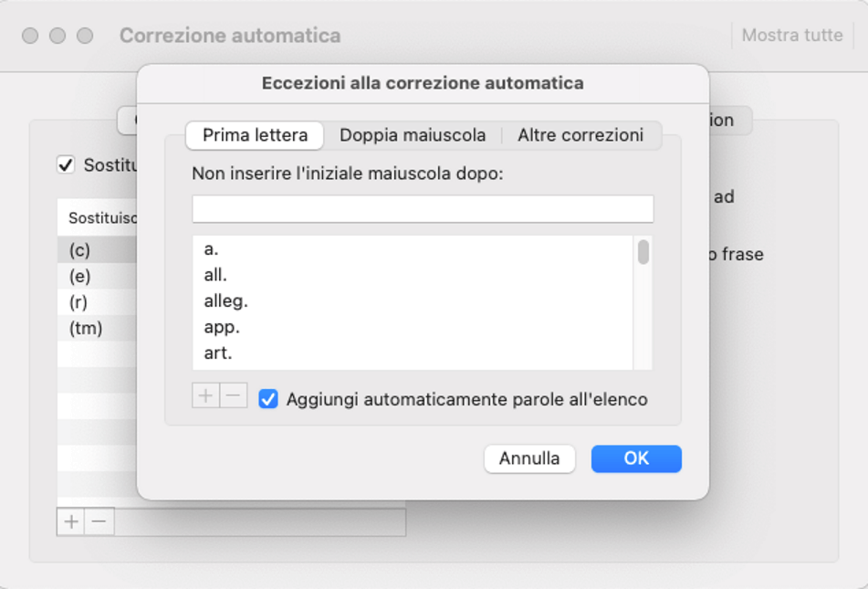Close the Correzione automatica window
868x589 pixels.
[30, 36]
